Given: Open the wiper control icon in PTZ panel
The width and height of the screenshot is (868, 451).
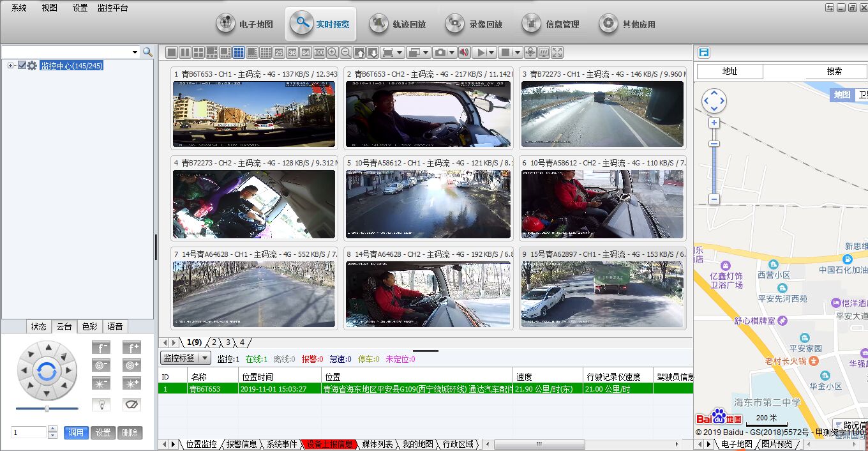Looking at the screenshot, I should point(131,404).
